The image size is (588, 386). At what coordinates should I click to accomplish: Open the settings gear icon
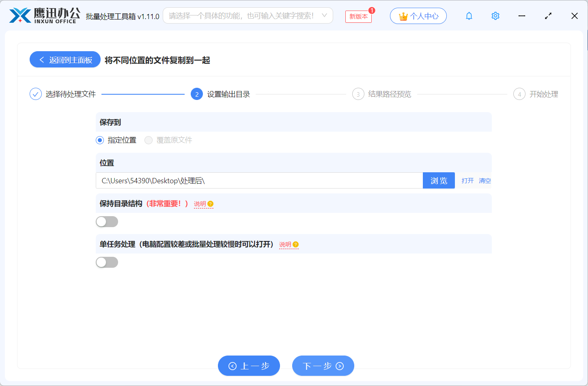(x=495, y=16)
